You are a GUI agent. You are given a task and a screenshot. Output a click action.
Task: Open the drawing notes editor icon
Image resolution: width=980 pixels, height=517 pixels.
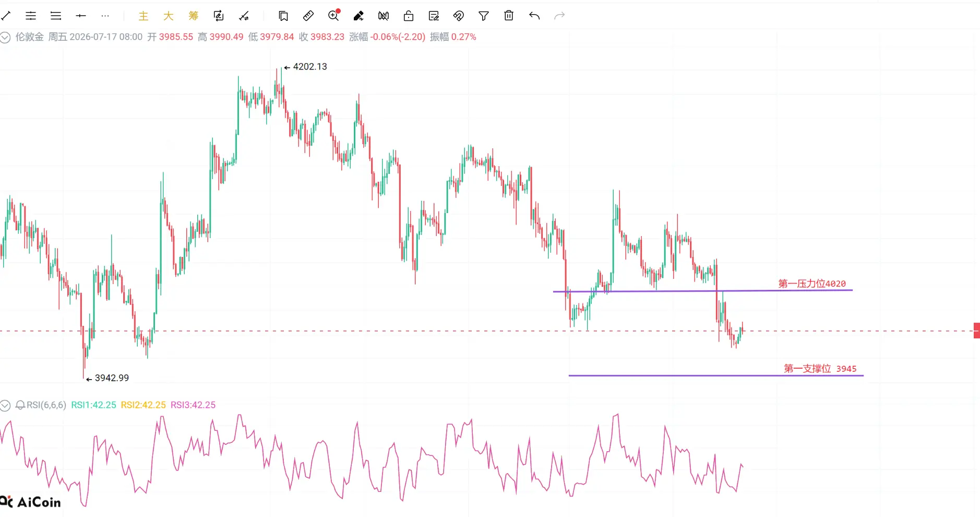[434, 16]
